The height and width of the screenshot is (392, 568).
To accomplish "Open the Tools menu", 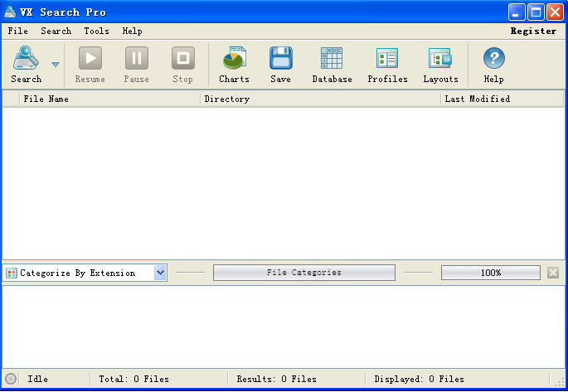I will pyautogui.click(x=96, y=31).
